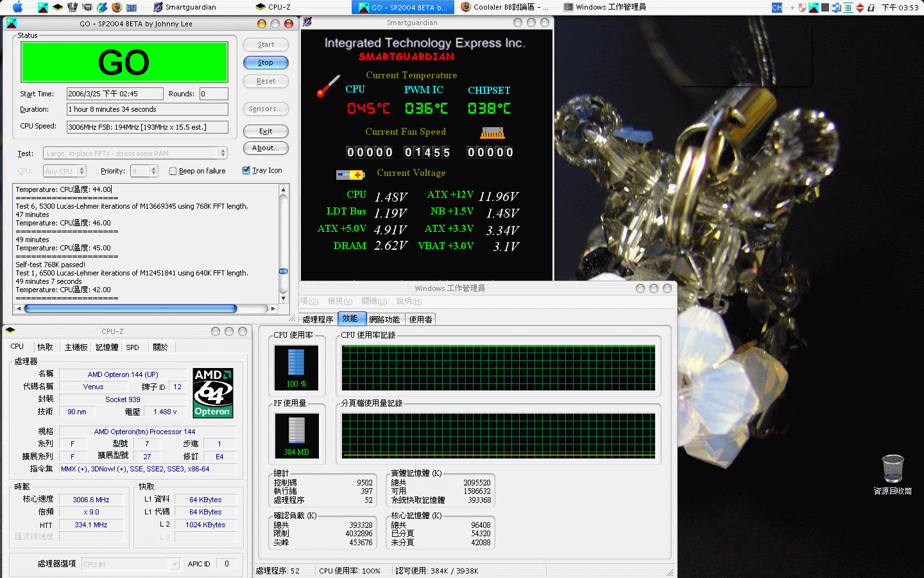Screen dimensions: 924x578
Task: Switch to Coolaler BB taskbar button
Action: click(505, 7)
